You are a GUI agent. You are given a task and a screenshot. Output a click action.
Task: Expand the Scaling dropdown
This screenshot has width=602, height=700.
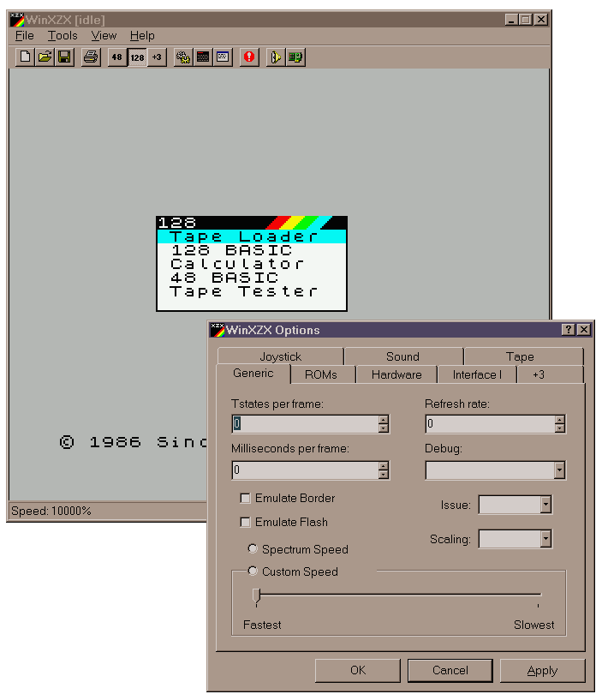tap(545, 539)
